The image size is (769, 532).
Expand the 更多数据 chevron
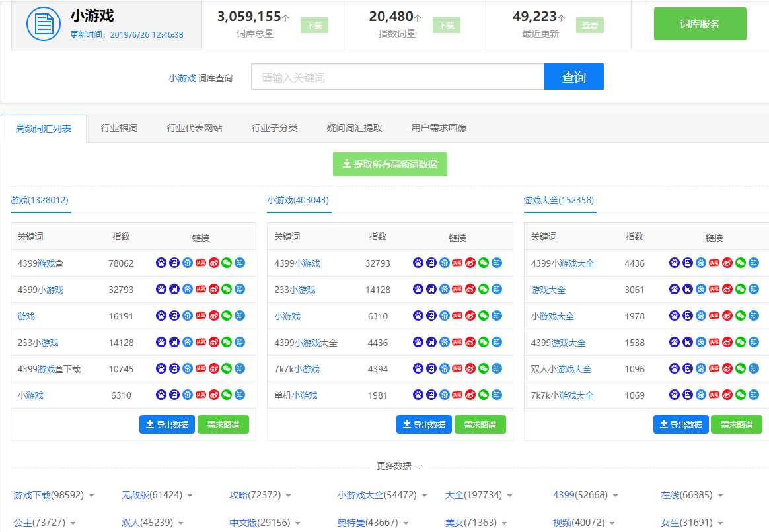pyautogui.click(x=418, y=467)
